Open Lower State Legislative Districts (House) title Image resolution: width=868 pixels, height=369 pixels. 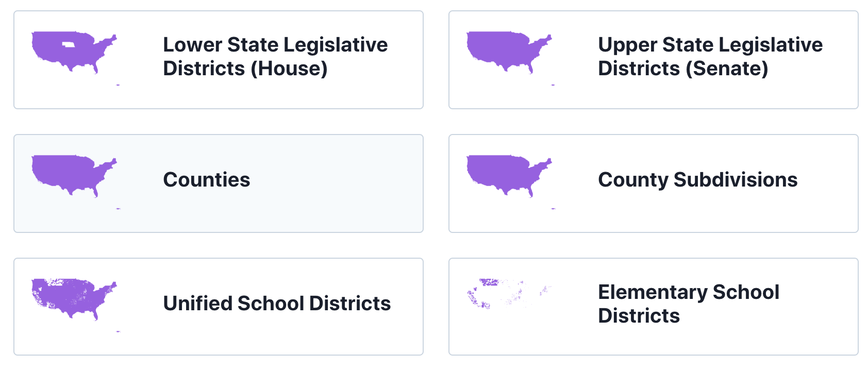point(275,57)
